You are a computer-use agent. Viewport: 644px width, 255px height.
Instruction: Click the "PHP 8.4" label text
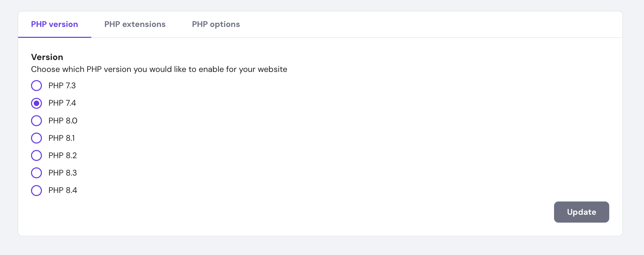tap(63, 190)
